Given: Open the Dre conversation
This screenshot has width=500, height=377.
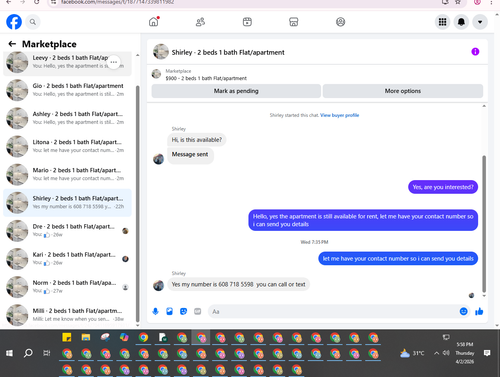Looking at the screenshot, I should 67,231.
